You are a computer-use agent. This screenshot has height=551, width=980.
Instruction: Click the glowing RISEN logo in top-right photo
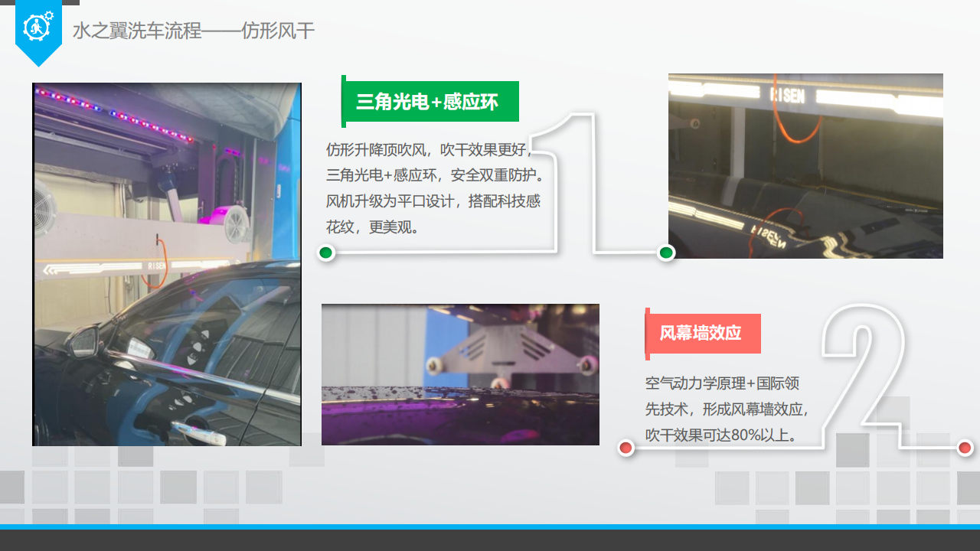point(787,96)
